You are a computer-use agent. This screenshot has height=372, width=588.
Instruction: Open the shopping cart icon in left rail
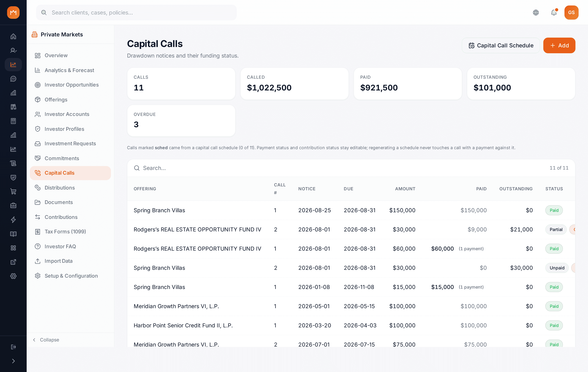click(13, 191)
